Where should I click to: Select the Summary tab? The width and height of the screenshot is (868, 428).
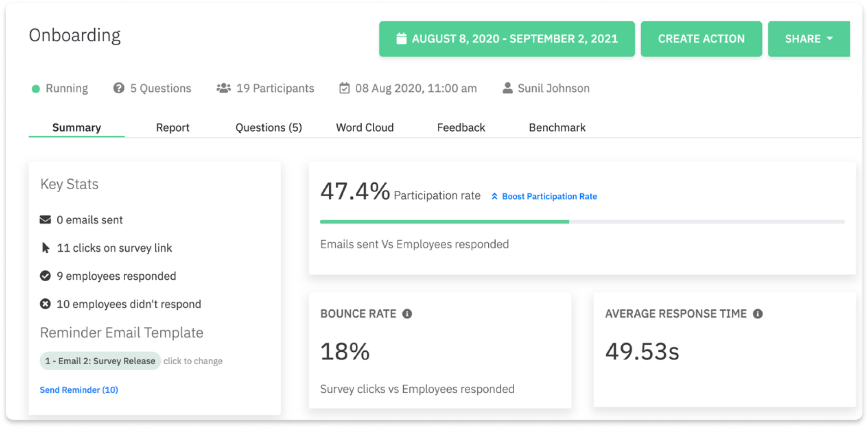tap(77, 127)
